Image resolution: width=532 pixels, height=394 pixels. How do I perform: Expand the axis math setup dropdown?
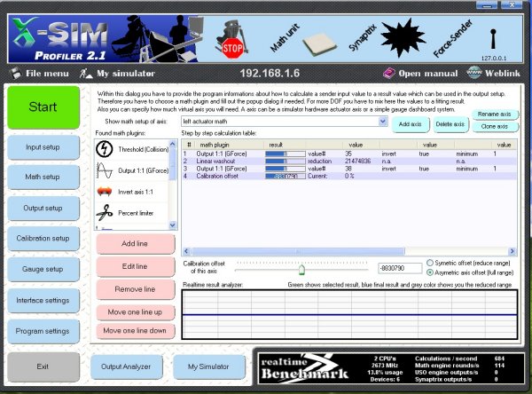pyautogui.click(x=383, y=122)
